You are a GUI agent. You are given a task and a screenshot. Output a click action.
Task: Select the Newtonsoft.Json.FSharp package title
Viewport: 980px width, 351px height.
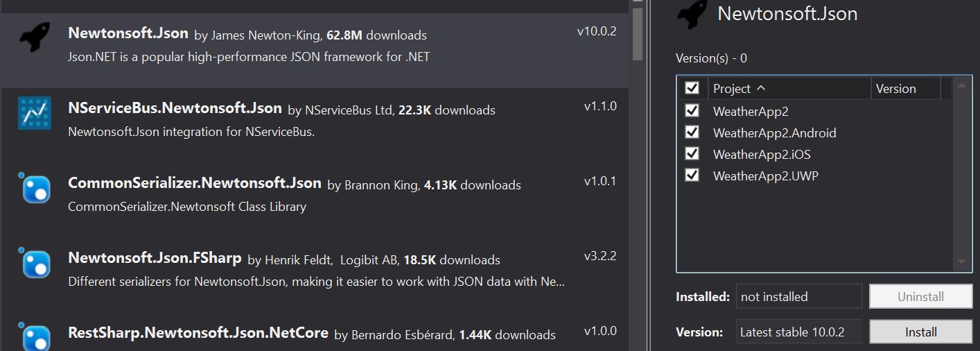pyautogui.click(x=155, y=258)
